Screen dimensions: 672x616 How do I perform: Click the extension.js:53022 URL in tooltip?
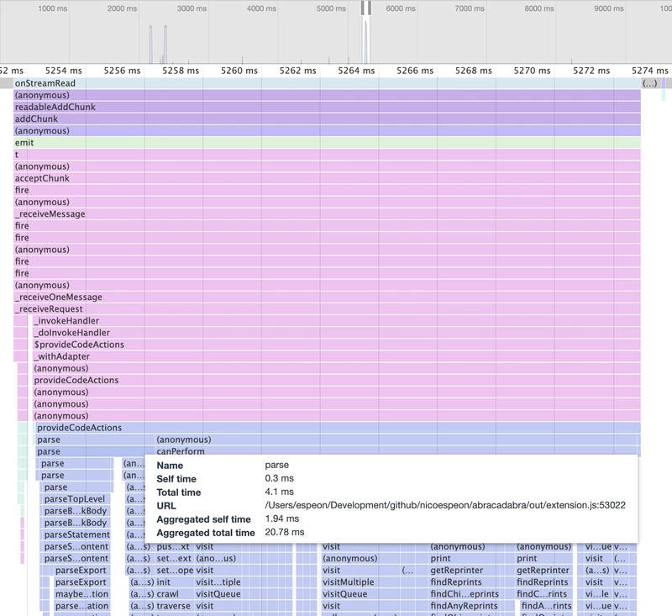point(445,505)
